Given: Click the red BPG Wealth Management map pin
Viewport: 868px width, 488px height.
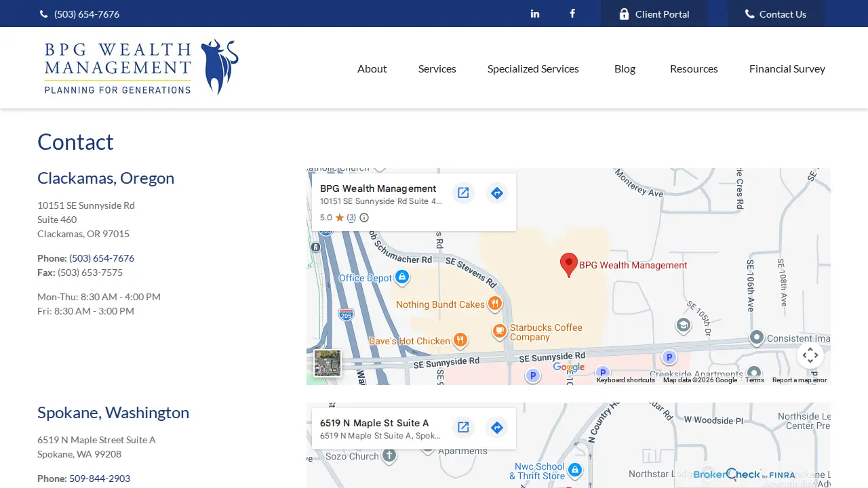Looking at the screenshot, I should pos(569,265).
